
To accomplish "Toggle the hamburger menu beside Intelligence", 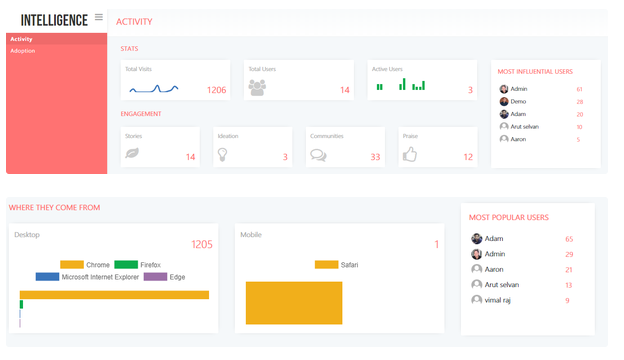I will click(99, 17).
